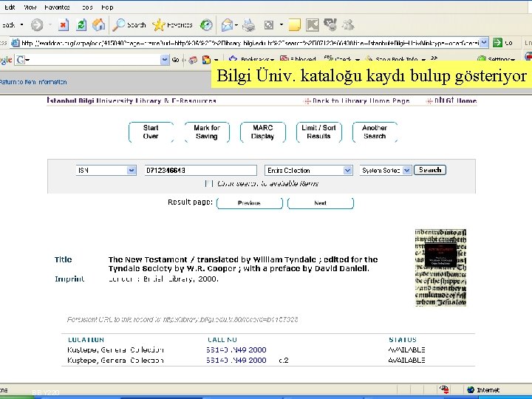
Task: Open the Back button history dropdown
Action: 21,25
